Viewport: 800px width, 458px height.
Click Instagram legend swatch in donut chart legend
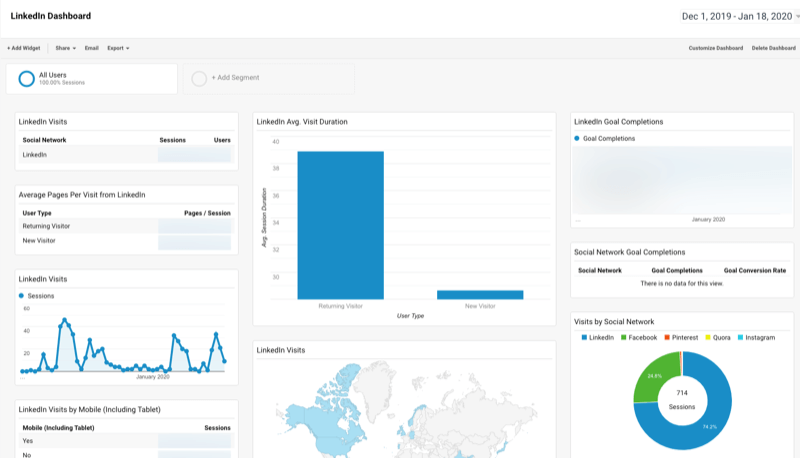click(740, 338)
